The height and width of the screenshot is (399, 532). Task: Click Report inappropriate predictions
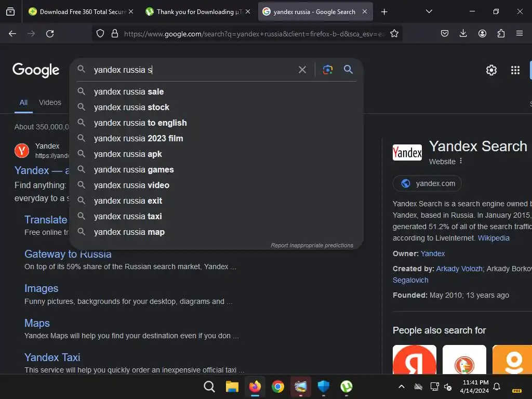point(312,245)
